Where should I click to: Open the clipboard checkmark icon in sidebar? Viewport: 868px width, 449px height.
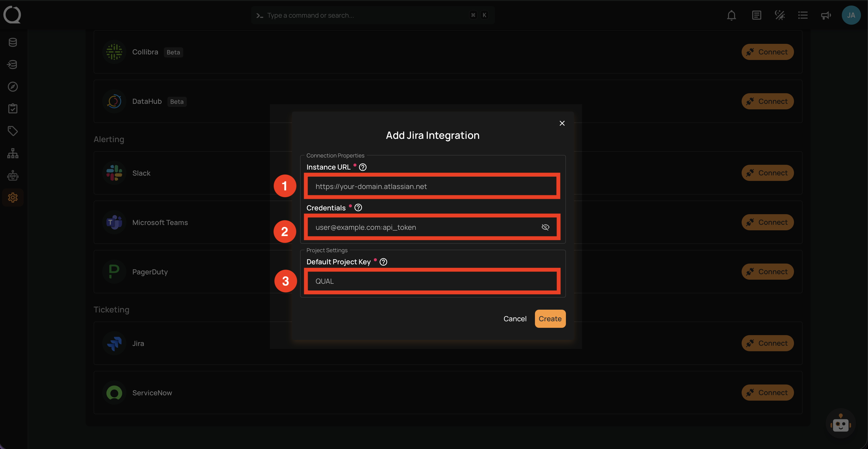click(x=13, y=109)
